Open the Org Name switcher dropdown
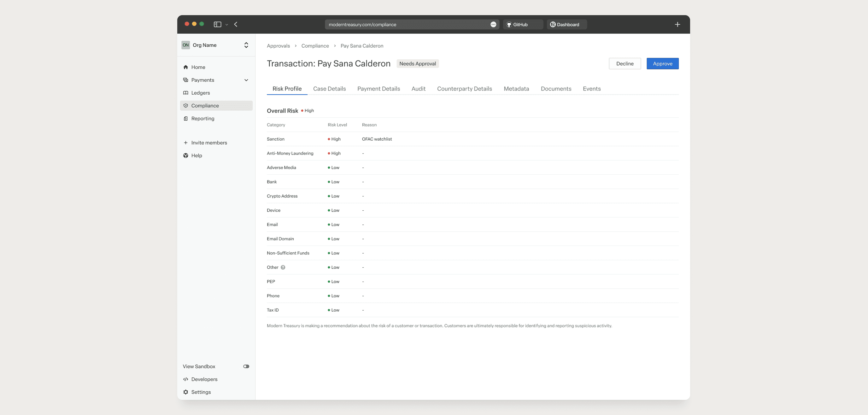 246,45
